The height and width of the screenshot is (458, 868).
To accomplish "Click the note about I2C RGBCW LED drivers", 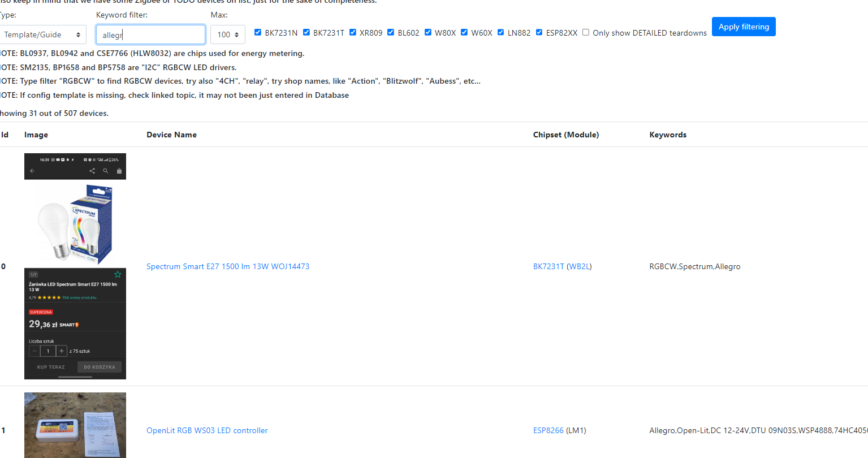I will pos(118,67).
